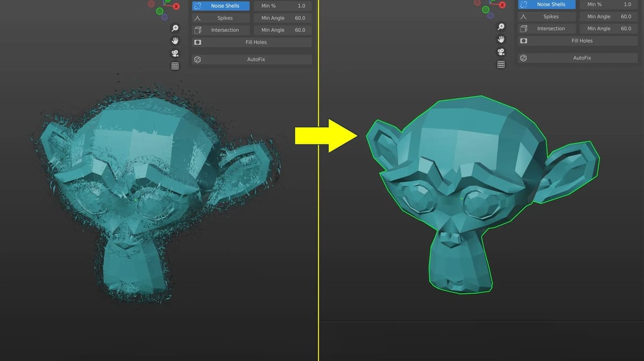Click zoom magnifier icon in right viewport
The image size is (644, 361).
[501, 27]
